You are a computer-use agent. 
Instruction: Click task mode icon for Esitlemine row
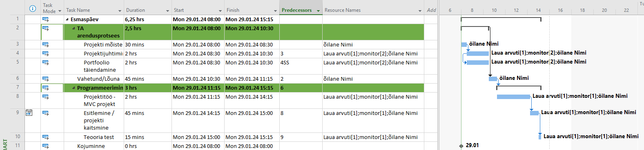[45, 113]
